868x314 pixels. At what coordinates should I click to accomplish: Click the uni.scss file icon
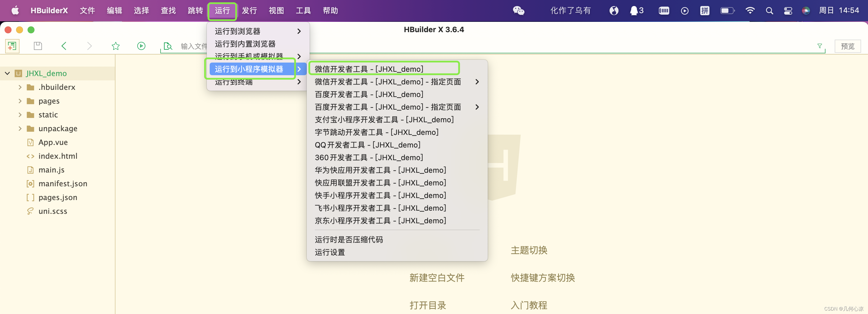pyautogui.click(x=30, y=211)
